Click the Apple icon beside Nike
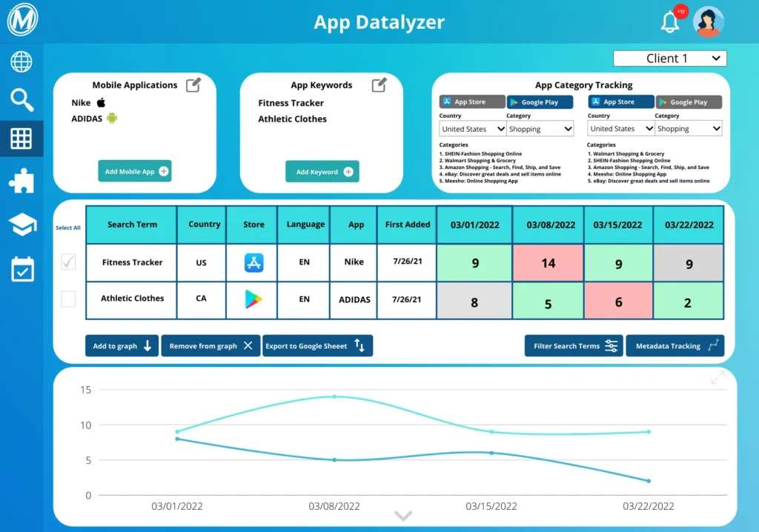The height and width of the screenshot is (532, 759). 101,102
